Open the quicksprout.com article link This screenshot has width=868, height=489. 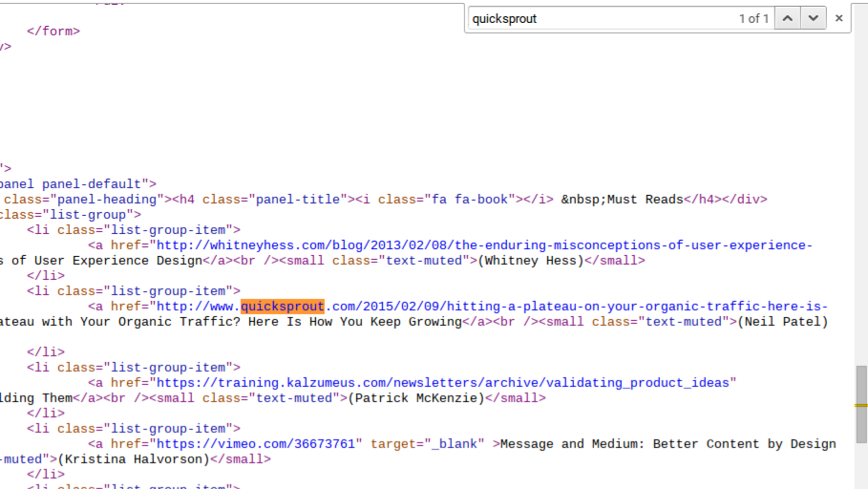(492, 307)
